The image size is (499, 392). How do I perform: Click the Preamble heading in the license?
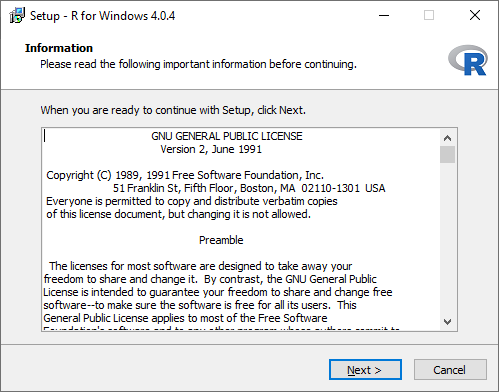click(221, 240)
